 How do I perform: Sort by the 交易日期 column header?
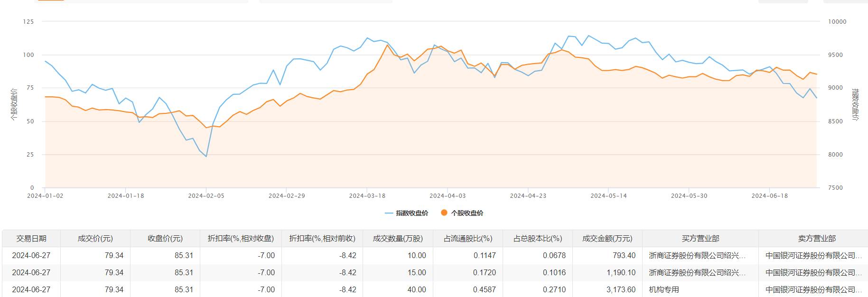pos(31,238)
